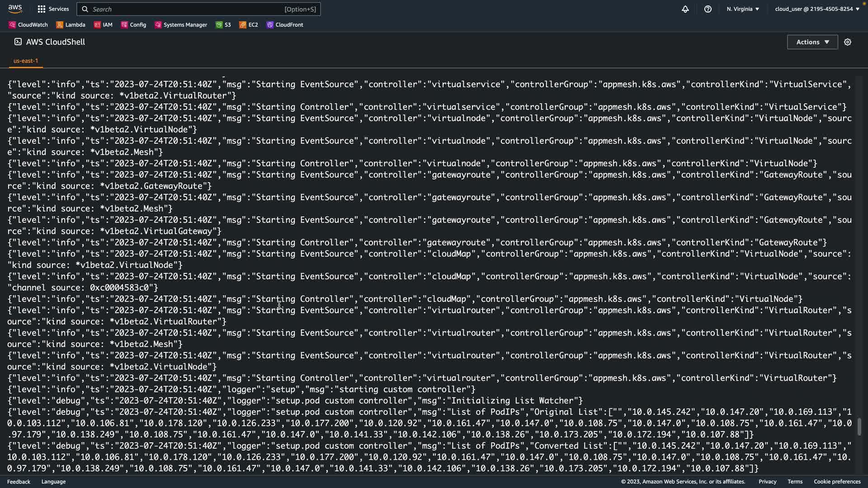Open the Systems Manager shortcut
Image resolution: width=868 pixels, height=488 pixels.
point(181,25)
